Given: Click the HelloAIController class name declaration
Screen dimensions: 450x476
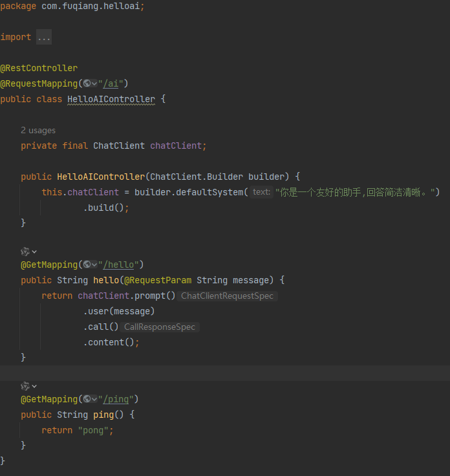Looking at the screenshot, I should (111, 99).
